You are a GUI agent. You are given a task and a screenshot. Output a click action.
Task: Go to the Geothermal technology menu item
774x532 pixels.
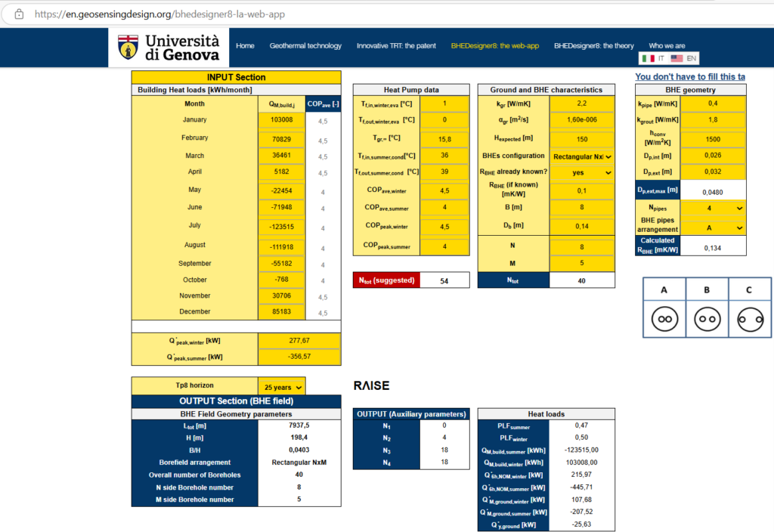[305, 46]
